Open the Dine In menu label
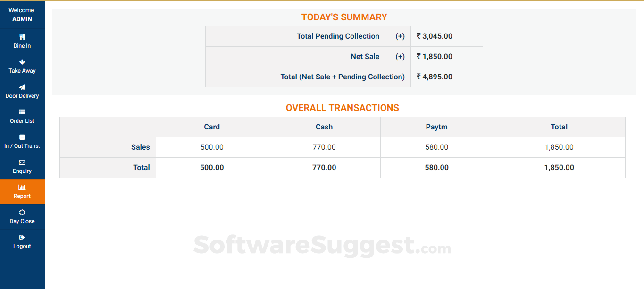 pyautogui.click(x=22, y=46)
